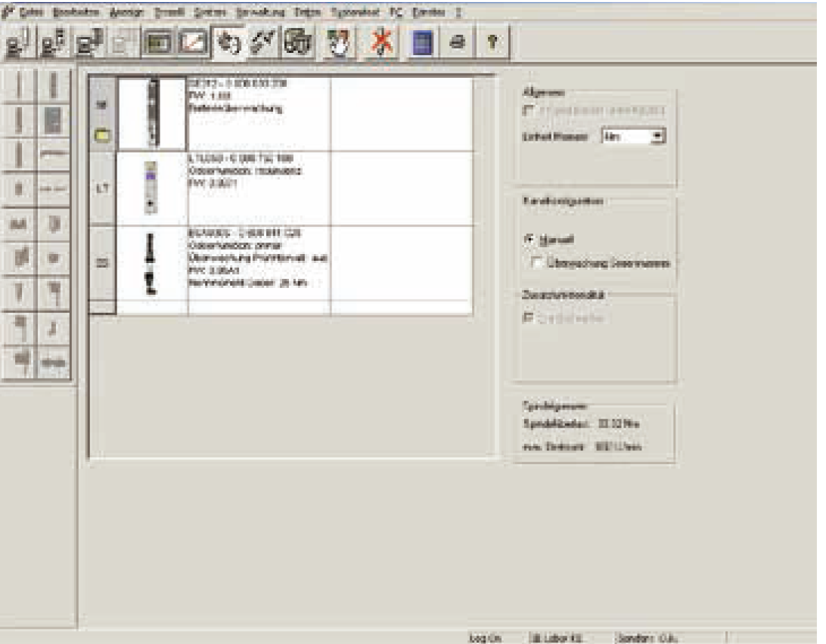
Task: Click the up arrow toolbar icon
Action: coord(491,44)
